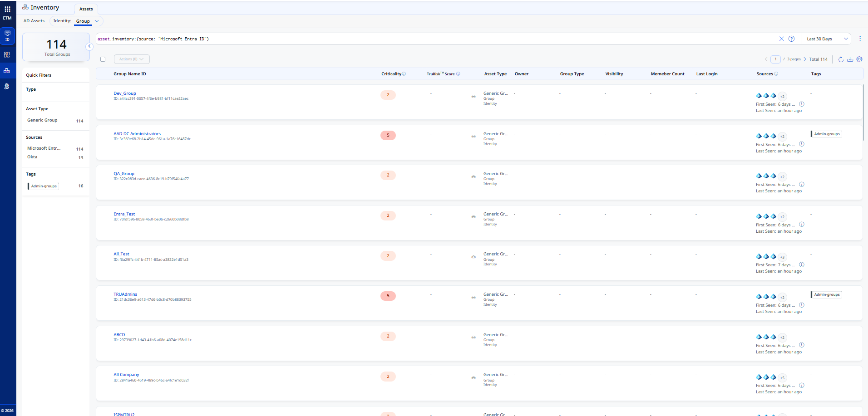
Task: Open the Actions (0) dropdown
Action: (x=132, y=59)
